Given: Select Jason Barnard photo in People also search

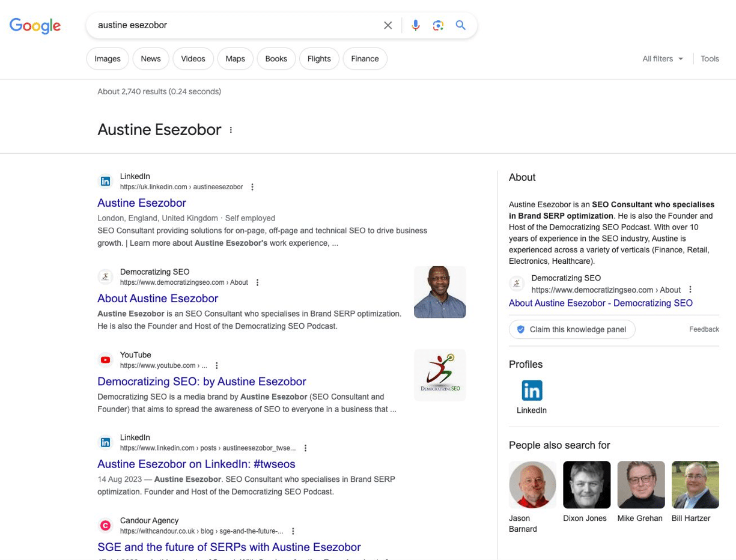Looking at the screenshot, I should (532, 485).
